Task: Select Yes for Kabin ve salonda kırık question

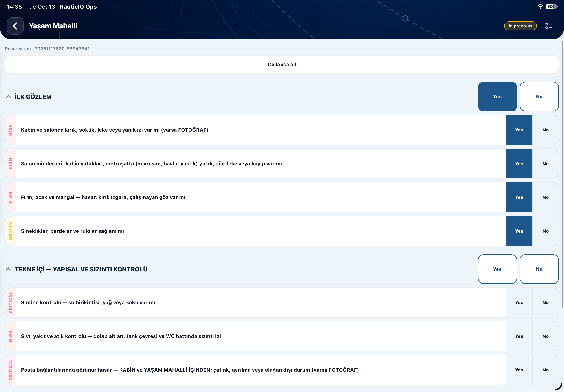Action: tap(519, 130)
